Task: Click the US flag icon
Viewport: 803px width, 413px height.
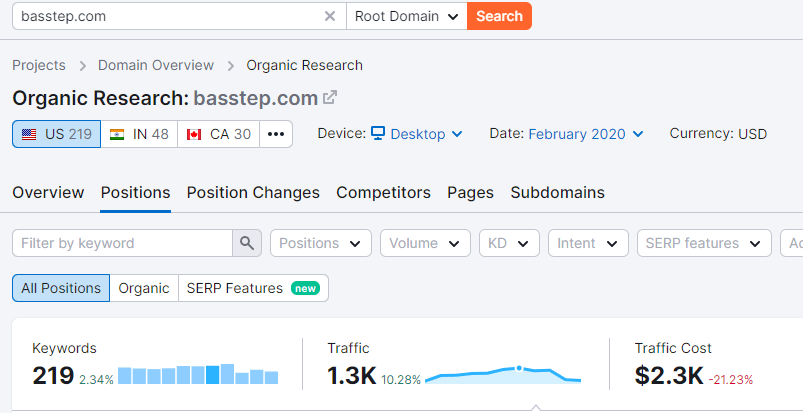Action: (29, 134)
